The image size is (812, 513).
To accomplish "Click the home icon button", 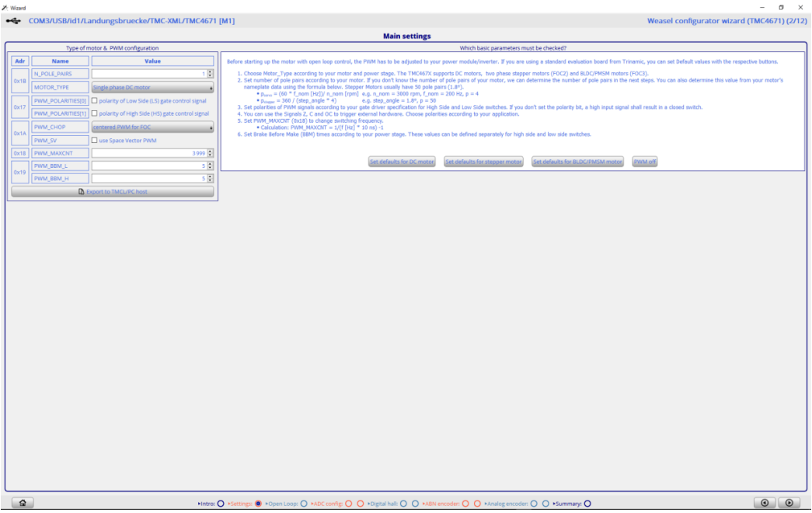I will coord(23,503).
